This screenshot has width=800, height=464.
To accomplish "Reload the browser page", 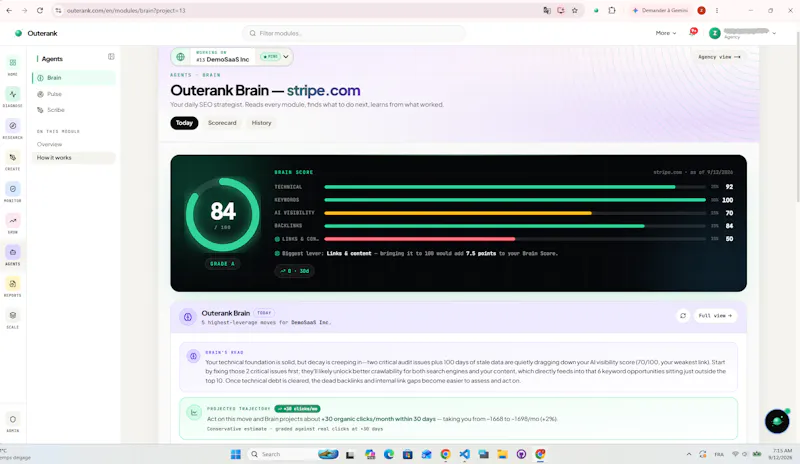I will click(x=40, y=10).
